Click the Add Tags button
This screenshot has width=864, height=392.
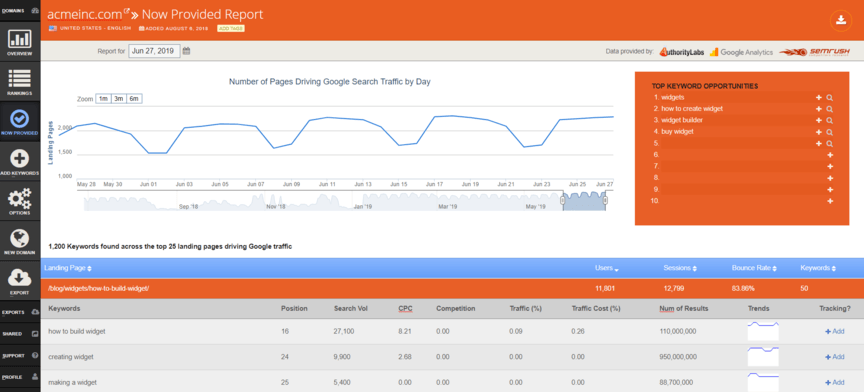point(231,28)
